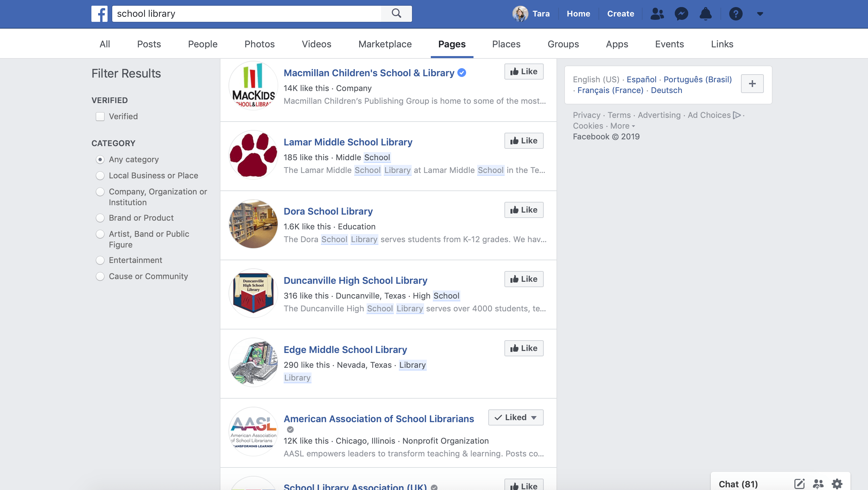The width and height of the screenshot is (868, 490).
Task: Open the Notifications bell icon
Action: coord(705,14)
